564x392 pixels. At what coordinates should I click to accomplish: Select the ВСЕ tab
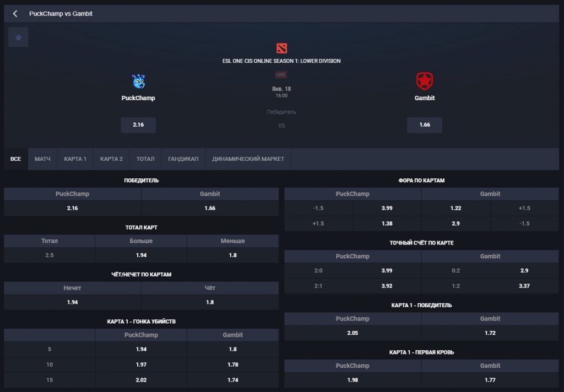[x=16, y=159]
